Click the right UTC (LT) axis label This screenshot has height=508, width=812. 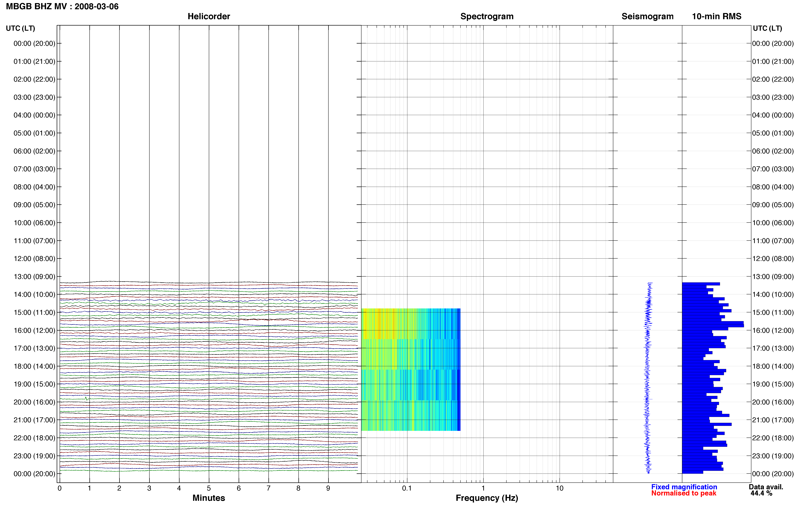tap(767, 28)
